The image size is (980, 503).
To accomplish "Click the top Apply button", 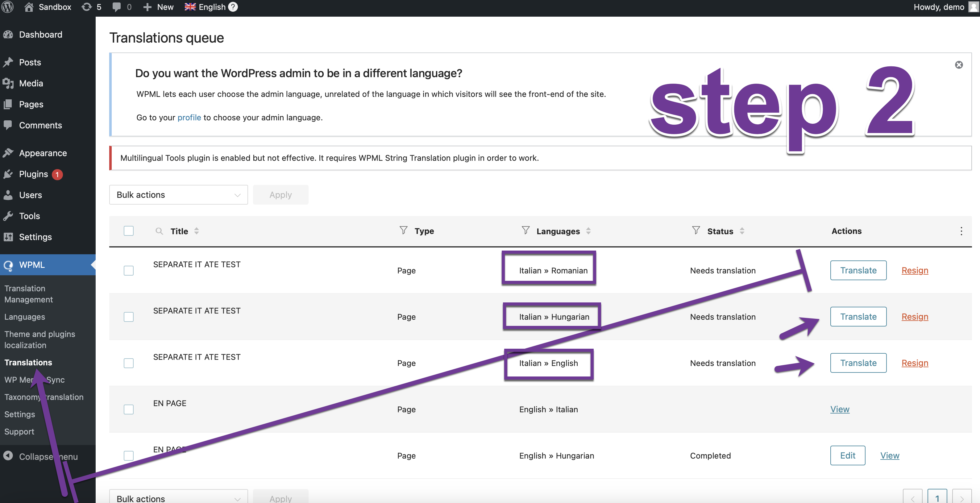I will (x=280, y=195).
